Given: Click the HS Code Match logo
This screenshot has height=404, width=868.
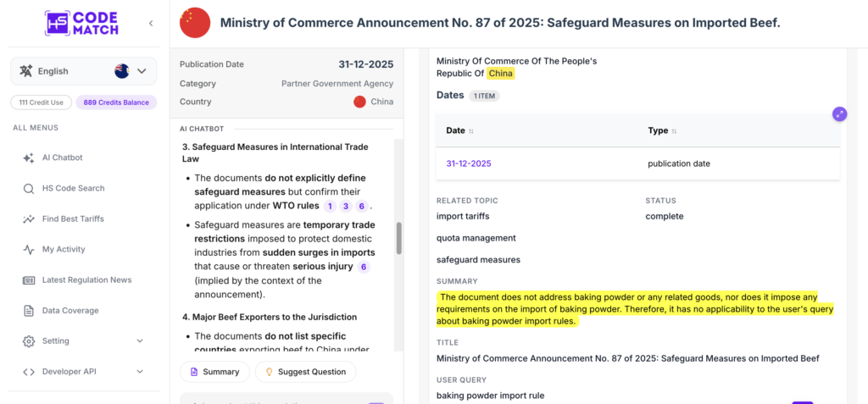Looking at the screenshot, I should pos(82,23).
